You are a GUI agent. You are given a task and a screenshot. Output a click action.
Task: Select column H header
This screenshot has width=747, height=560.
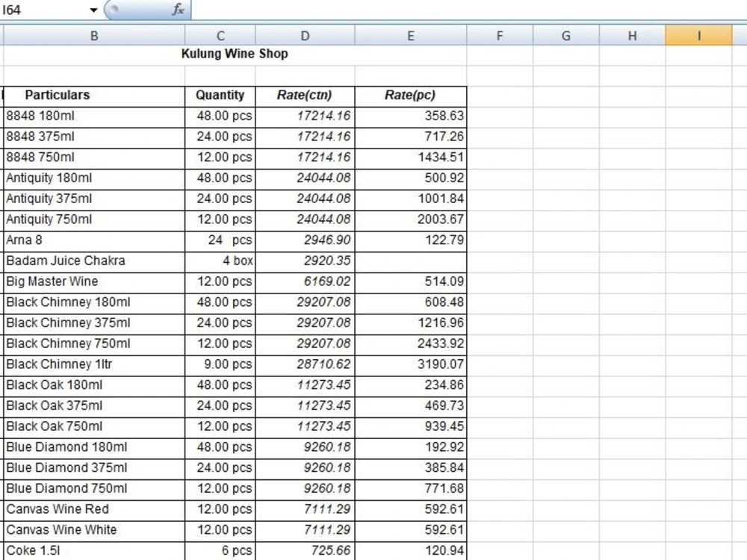coord(632,36)
